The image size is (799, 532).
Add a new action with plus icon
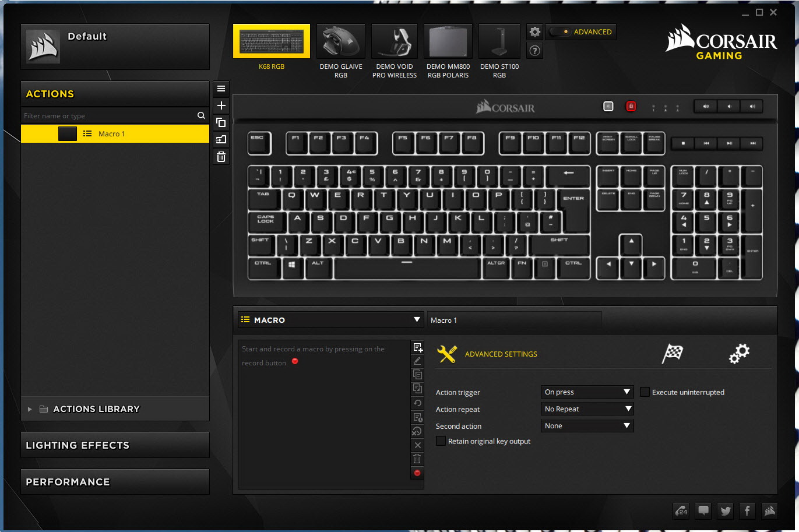tap(221, 105)
